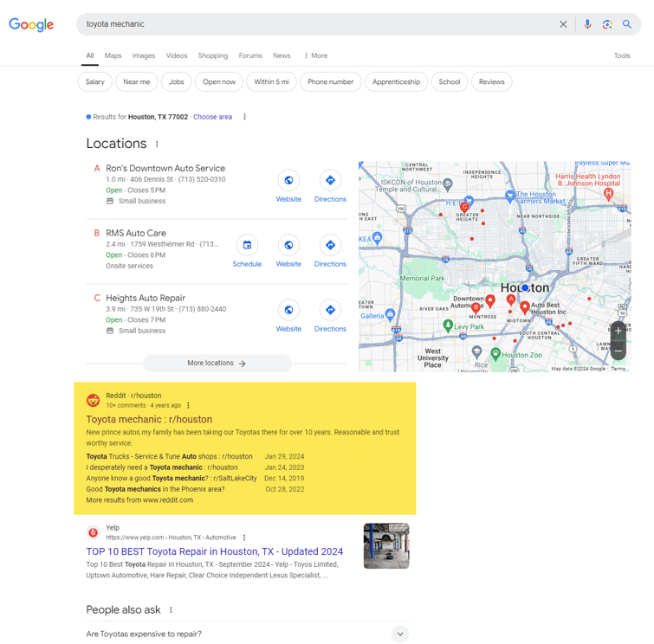Click in the search field containing 'toyota mechanic'

click(x=317, y=24)
